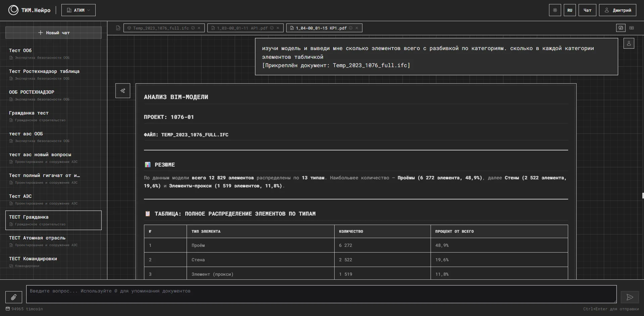
Task: Click the АНАЛИЗ BIM-МОДЕЛИ heading
Action: pos(176,97)
